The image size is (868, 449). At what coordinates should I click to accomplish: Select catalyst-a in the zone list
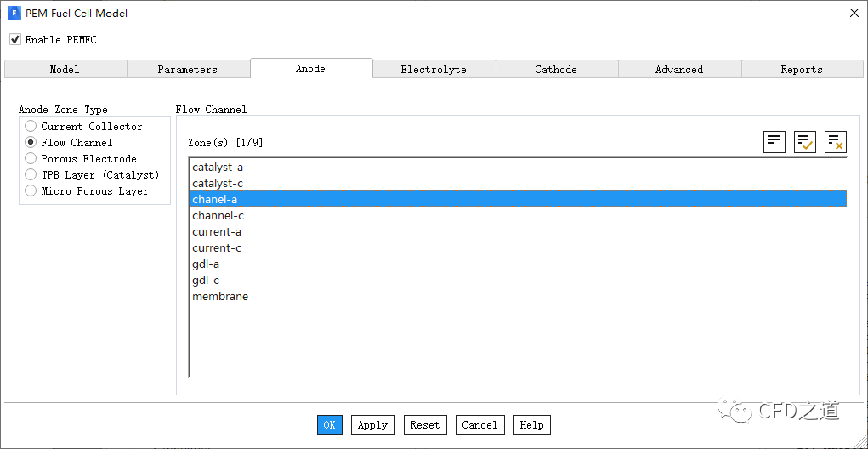[x=518, y=167]
